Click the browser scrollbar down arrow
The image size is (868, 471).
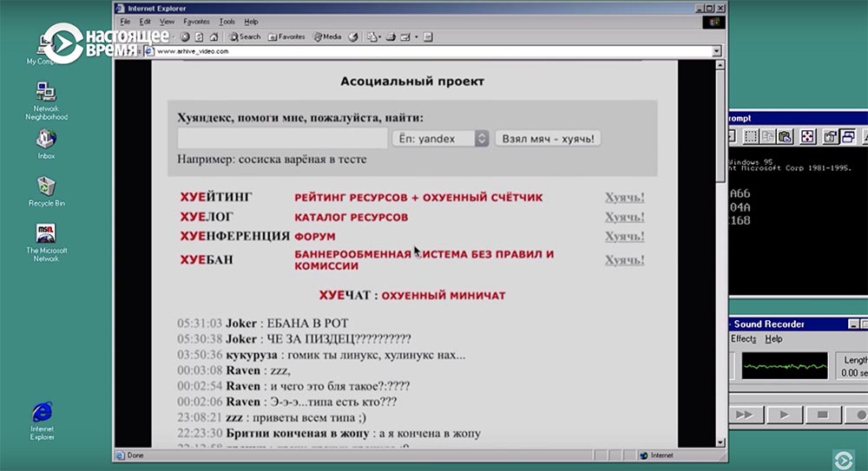click(x=720, y=442)
